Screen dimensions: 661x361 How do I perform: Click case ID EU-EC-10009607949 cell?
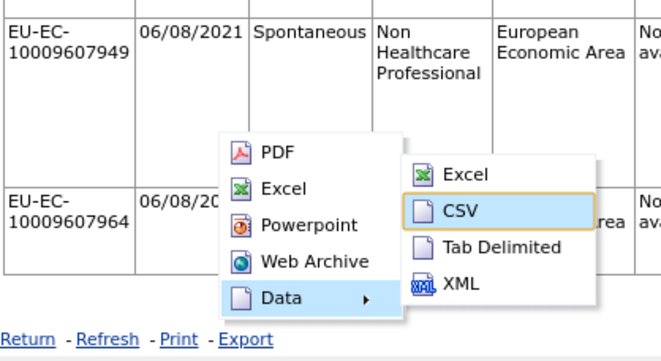[69, 102]
